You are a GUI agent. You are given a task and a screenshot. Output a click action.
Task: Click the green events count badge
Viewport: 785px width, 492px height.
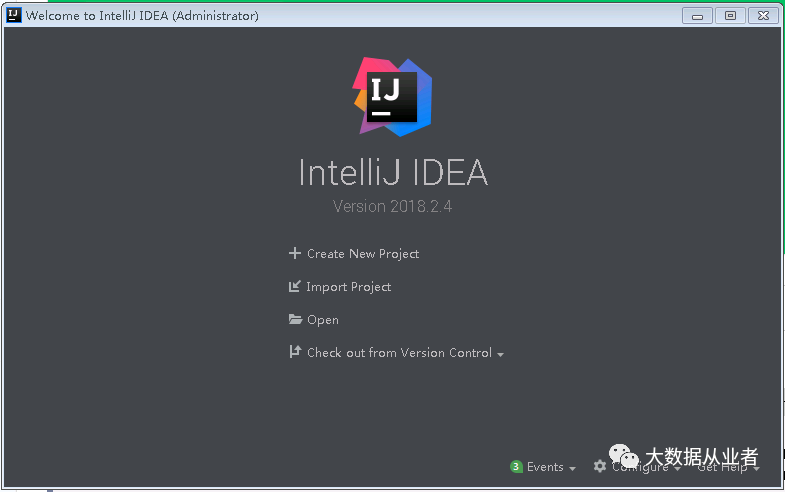(516, 466)
